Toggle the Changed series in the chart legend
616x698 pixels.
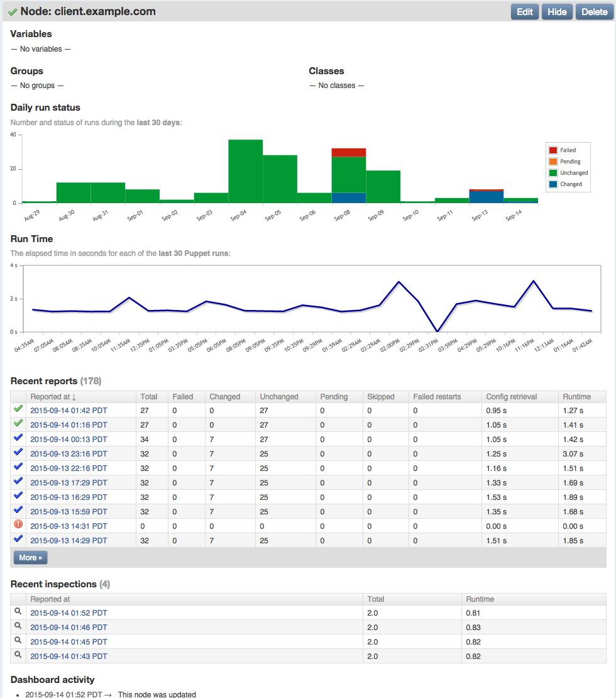coord(568,184)
